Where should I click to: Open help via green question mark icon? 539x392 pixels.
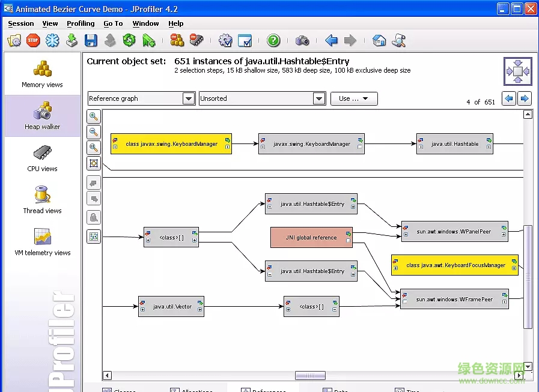pos(273,41)
